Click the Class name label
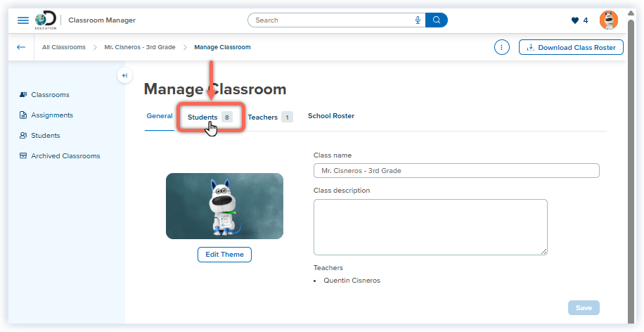 coord(333,155)
